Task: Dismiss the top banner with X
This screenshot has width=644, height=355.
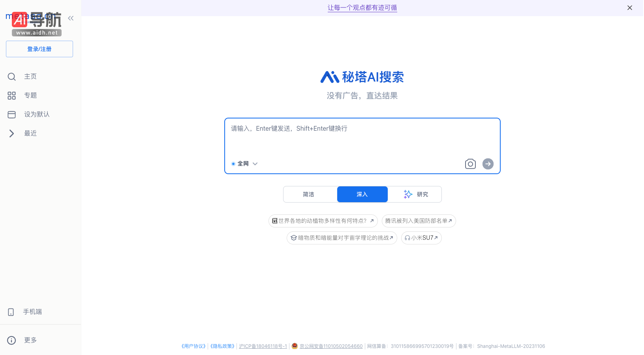Action: coord(629,8)
